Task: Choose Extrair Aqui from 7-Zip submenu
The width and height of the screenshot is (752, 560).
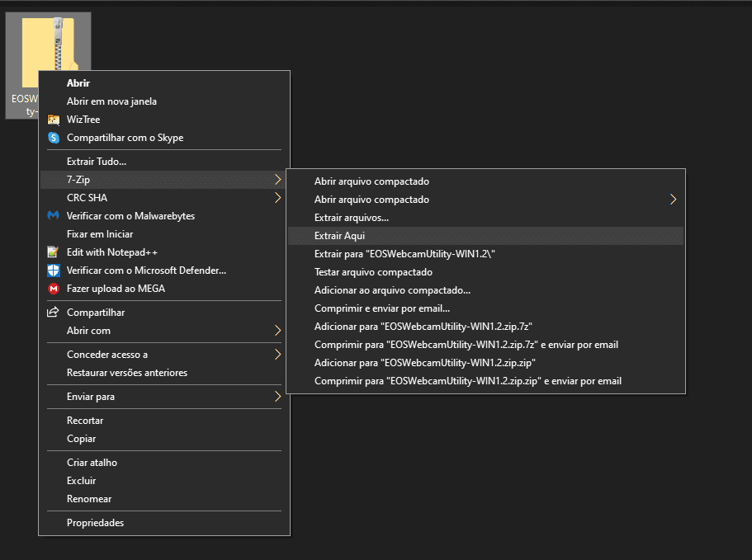Action: pyautogui.click(x=339, y=236)
